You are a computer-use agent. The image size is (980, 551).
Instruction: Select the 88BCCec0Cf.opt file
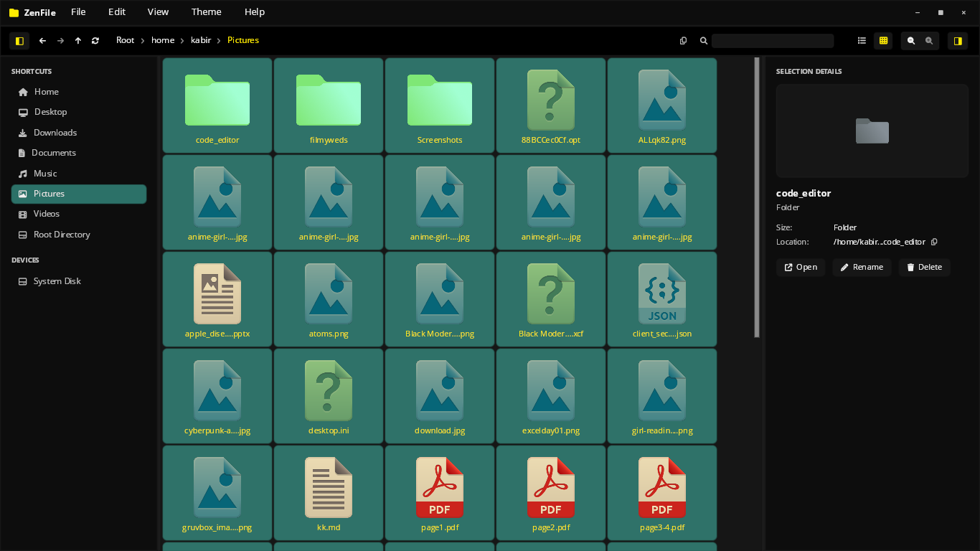(551, 105)
